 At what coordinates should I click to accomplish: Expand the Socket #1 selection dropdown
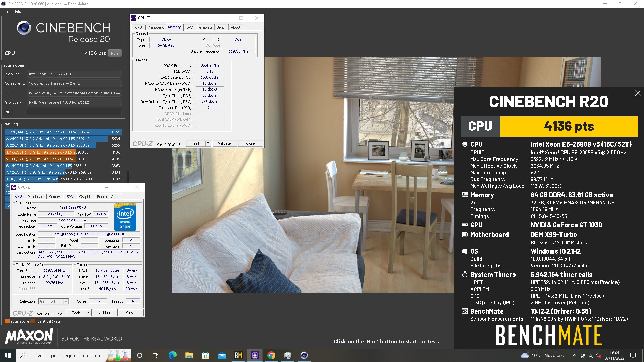[66, 302]
